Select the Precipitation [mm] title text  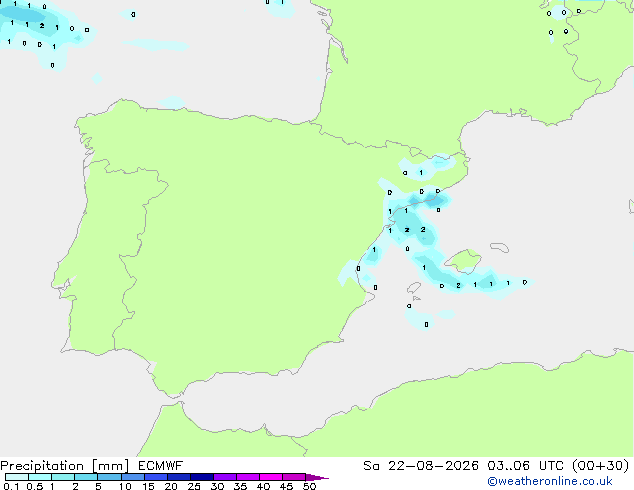[x=65, y=466]
